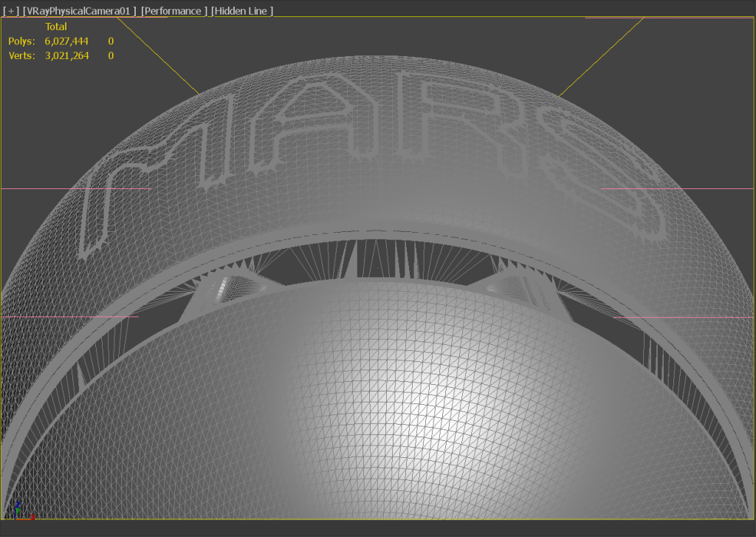
Task: Click the right yellow camera cone line
Action: coord(601,56)
